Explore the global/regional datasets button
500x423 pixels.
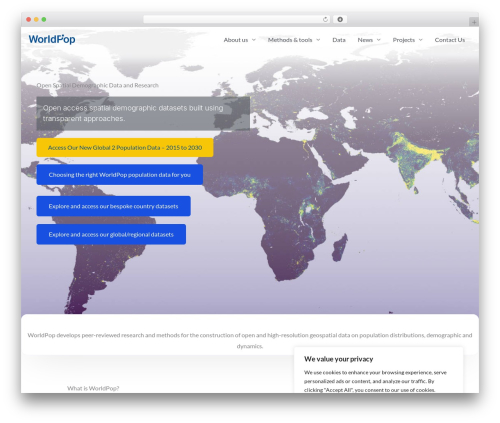[x=111, y=234]
